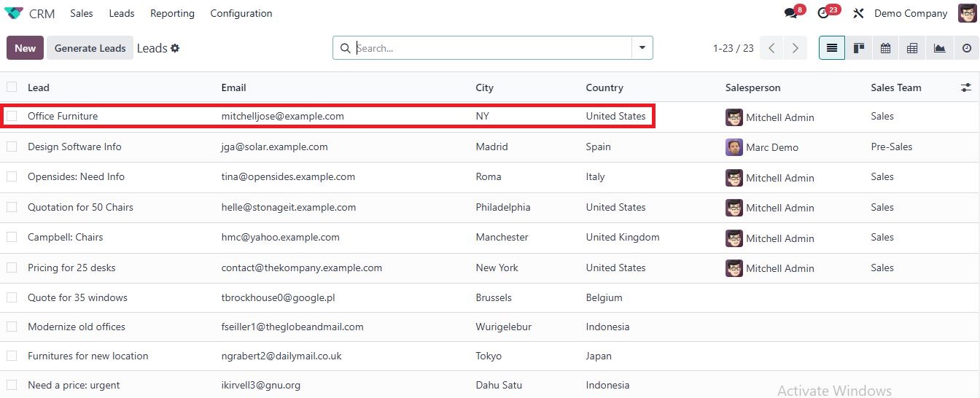Click the New button
Image resolution: width=980 pixels, height=398 pixels.
[25, 48]
